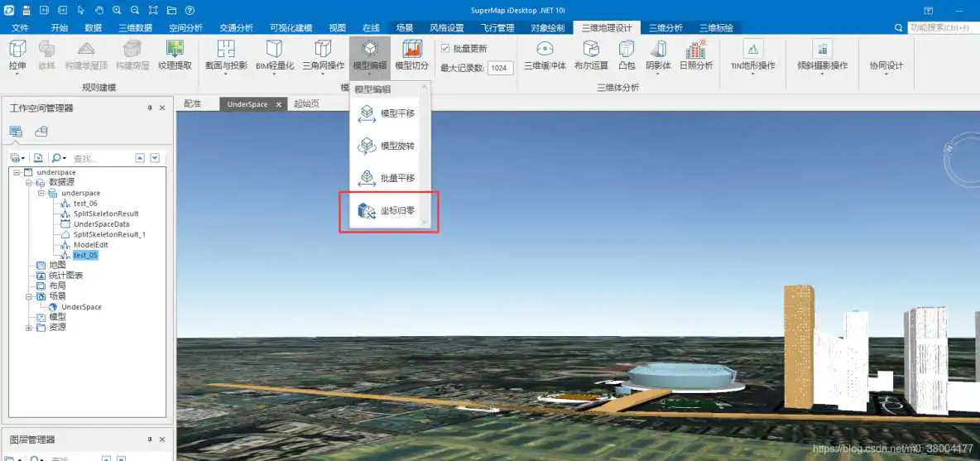The width and height of the screenshot is (980, 461).
Task: Open the BIM轻量化 tool
Action: click(274, 56)
